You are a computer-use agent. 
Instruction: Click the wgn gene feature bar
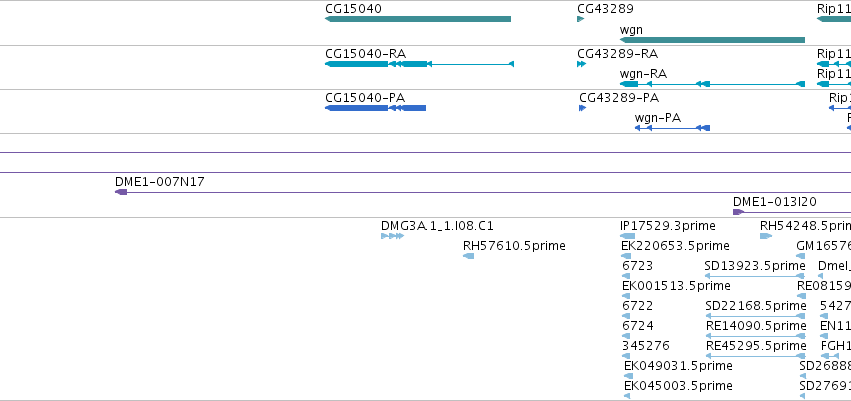pos(712,40)
